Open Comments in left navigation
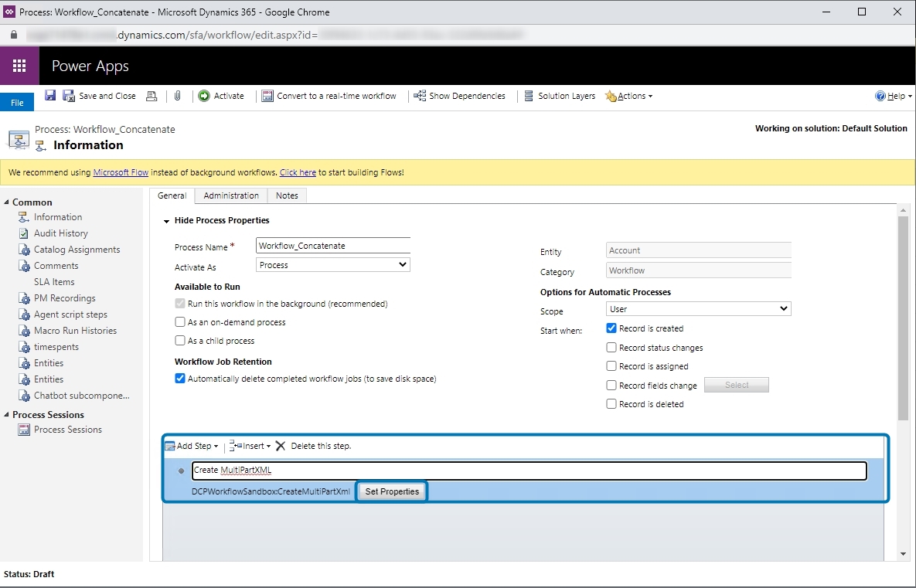The height and width of the screenshot is (588, 916). point(56,266)
